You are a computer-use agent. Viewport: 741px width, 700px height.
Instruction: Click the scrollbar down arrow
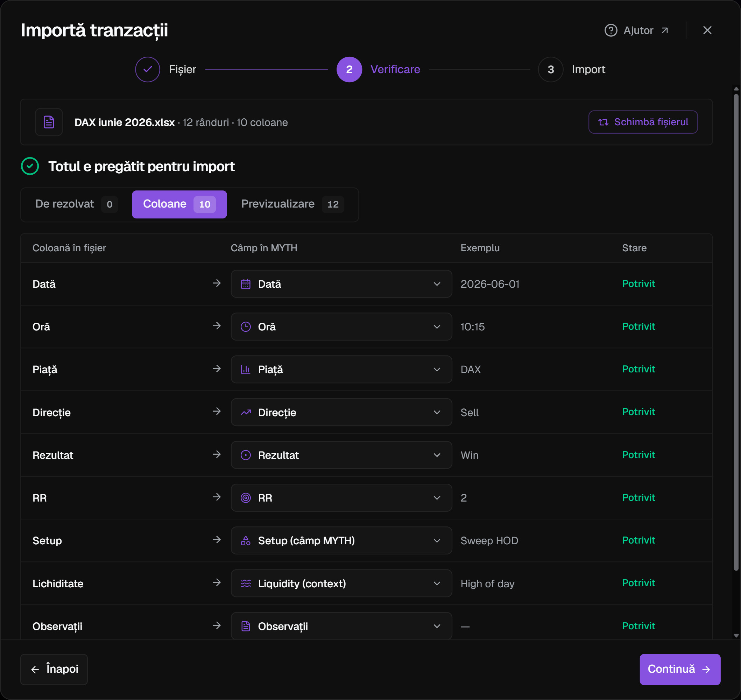click(x=736, y=636)
